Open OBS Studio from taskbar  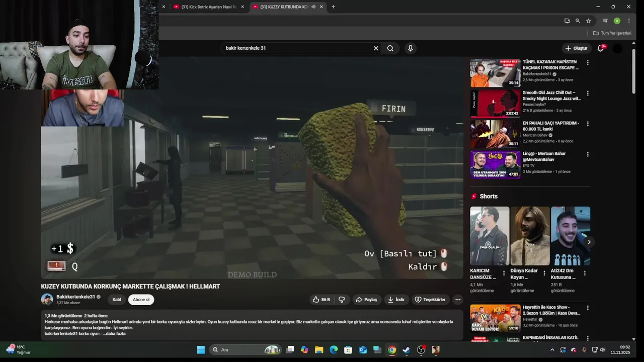(x=421, y=350)
